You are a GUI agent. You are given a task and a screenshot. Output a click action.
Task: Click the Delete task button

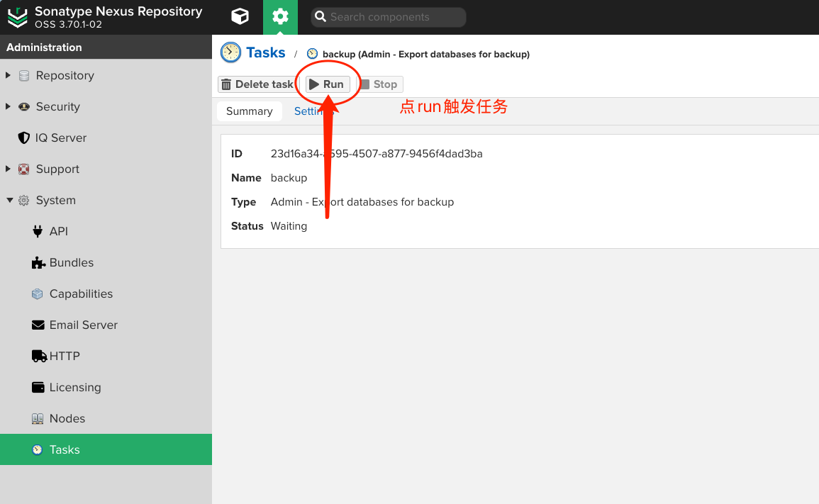pos(257,84)
